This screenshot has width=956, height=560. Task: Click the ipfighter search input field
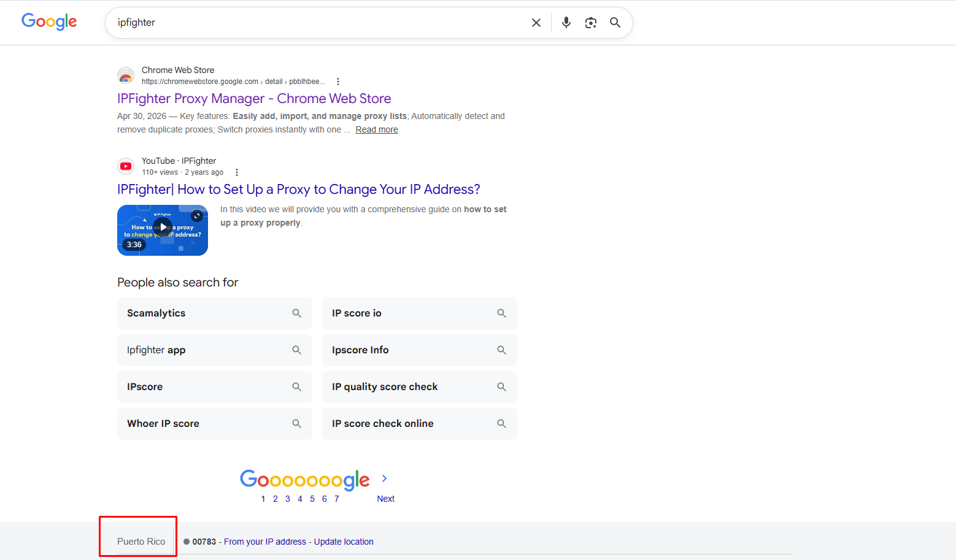pos(319,23)
